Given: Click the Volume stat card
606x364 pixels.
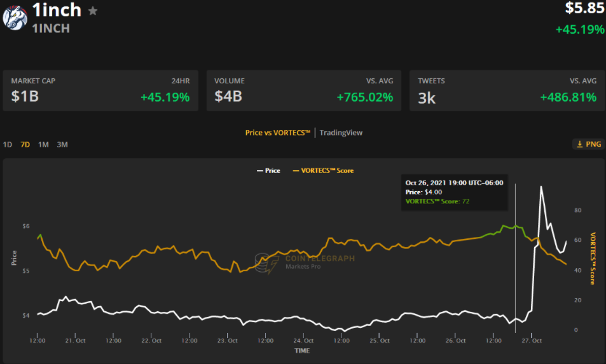Looking at the screenshot, I should 304,91.
